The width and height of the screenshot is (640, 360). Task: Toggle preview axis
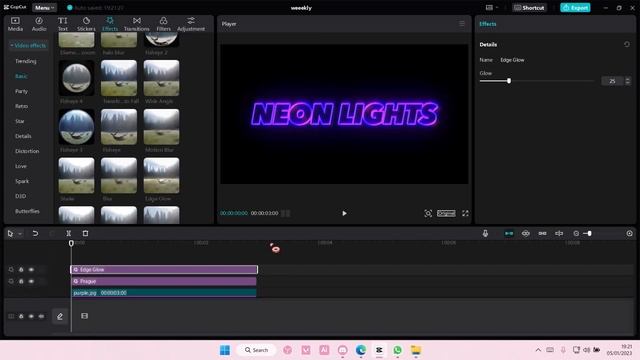(559, 233)
